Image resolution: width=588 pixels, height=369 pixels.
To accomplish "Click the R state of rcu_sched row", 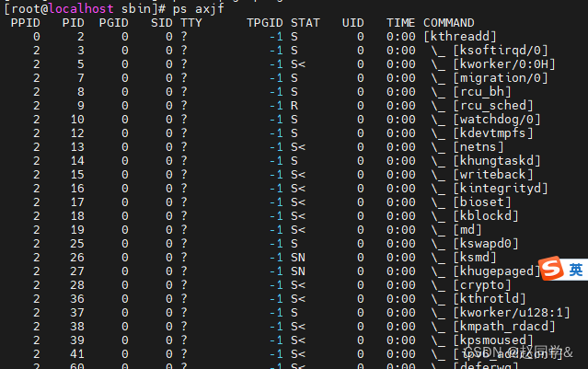I will click(294, 106).
